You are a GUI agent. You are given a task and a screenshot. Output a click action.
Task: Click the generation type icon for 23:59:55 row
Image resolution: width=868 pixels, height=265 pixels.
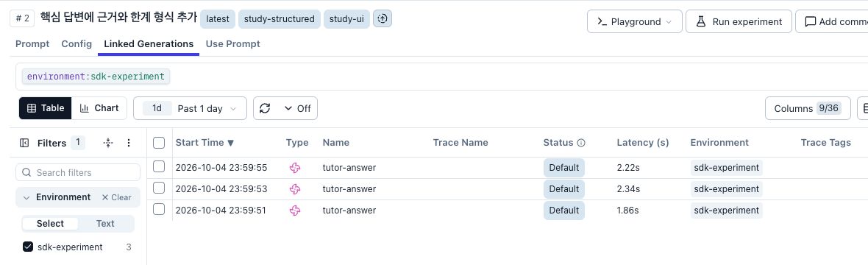295,167
